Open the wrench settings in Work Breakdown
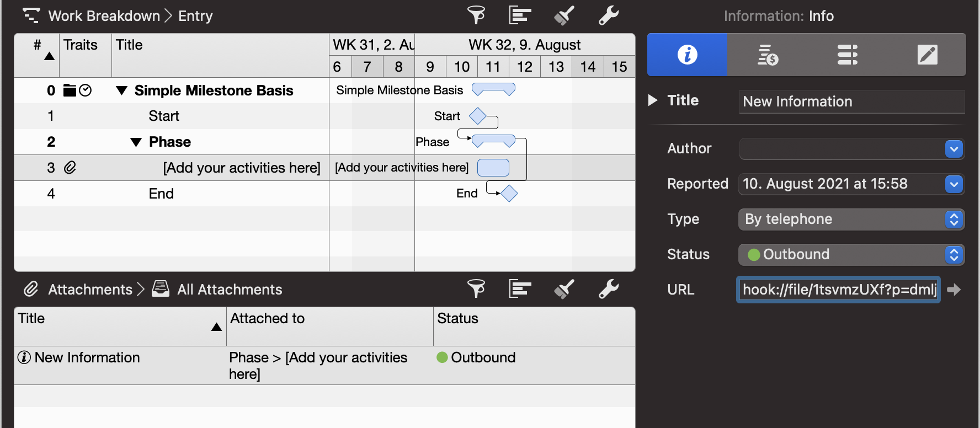Screen dimensions: 980x428 pos(609,15)
